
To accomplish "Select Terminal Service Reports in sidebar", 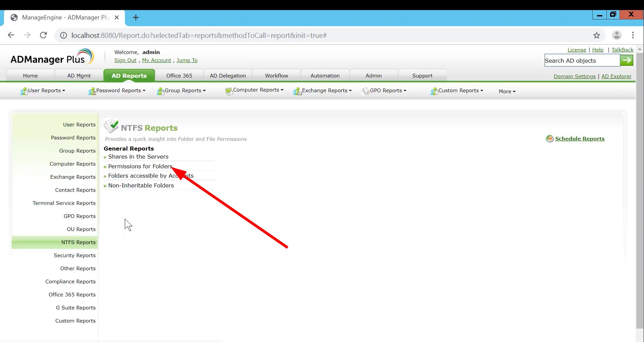I will (x=64, y=203).
